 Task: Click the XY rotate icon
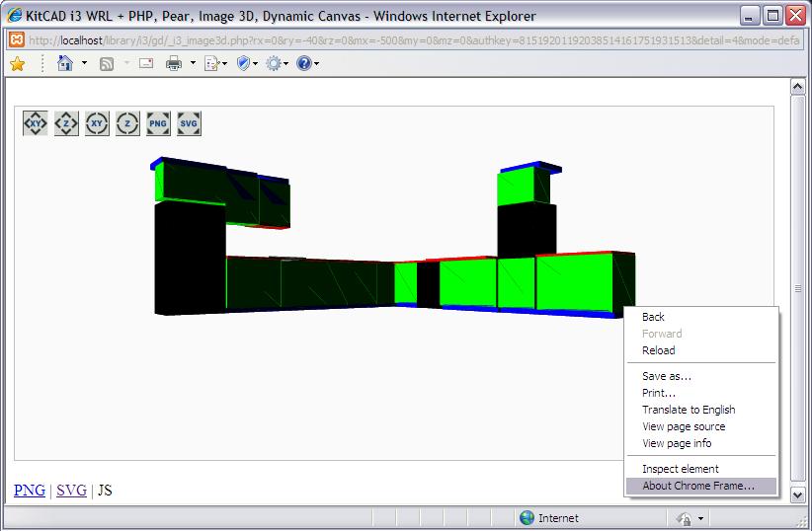(97, 123)
